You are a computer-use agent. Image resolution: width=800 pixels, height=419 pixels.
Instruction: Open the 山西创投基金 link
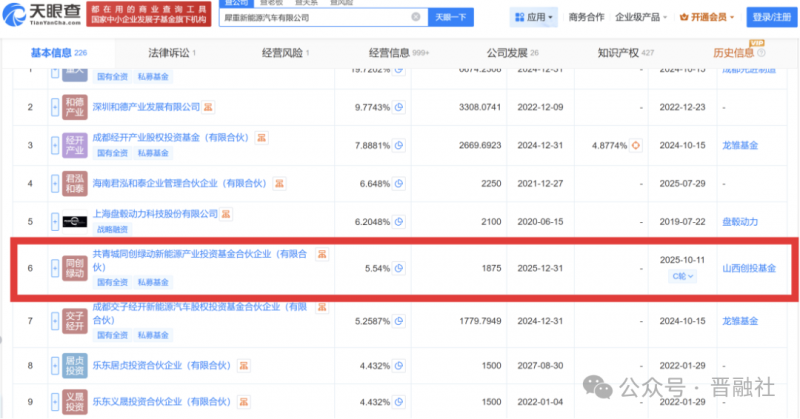click(749, 268)
